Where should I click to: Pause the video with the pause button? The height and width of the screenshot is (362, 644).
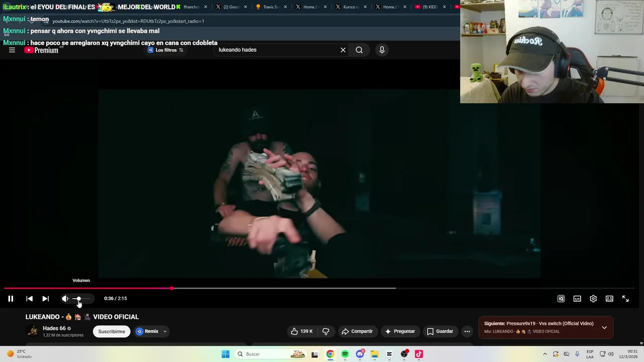click(x=11, y=299)
